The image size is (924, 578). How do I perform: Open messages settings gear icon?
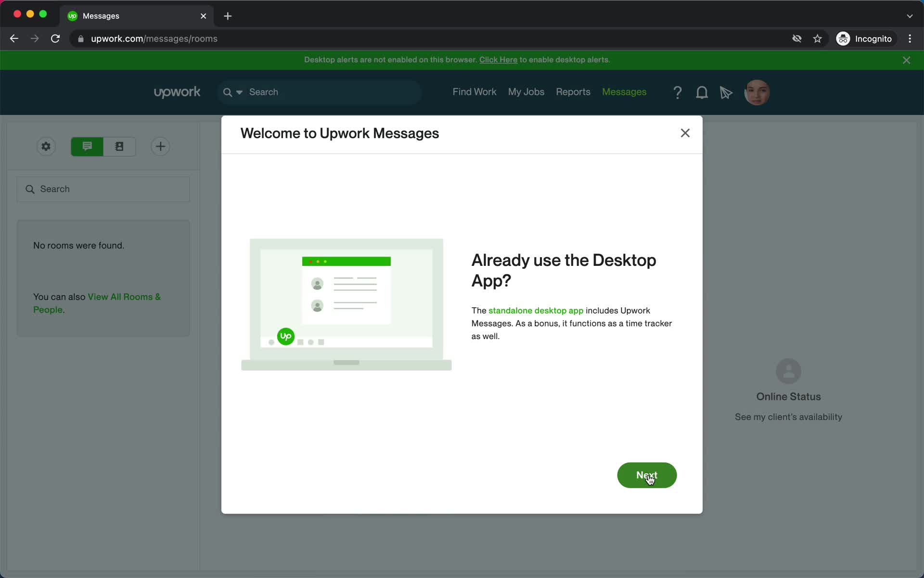point(46,146)
